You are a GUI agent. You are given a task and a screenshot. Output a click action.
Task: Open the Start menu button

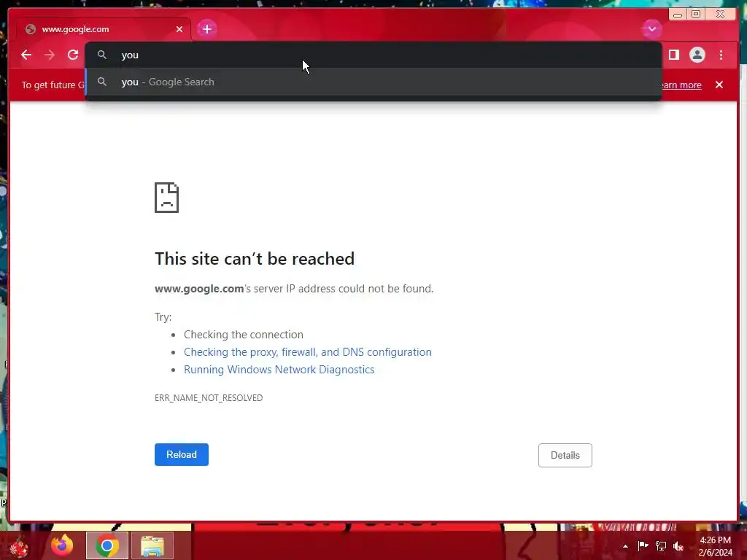[x=19, y=547]
